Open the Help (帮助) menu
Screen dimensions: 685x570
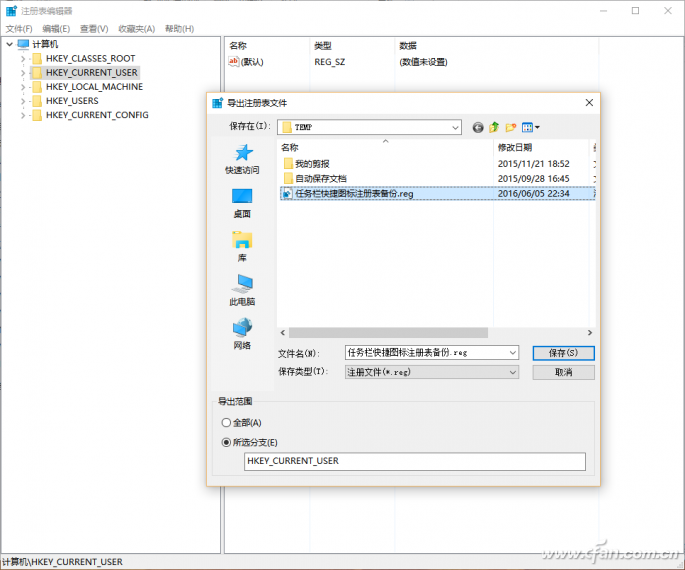pyautogui.click(x=180, y=29)
